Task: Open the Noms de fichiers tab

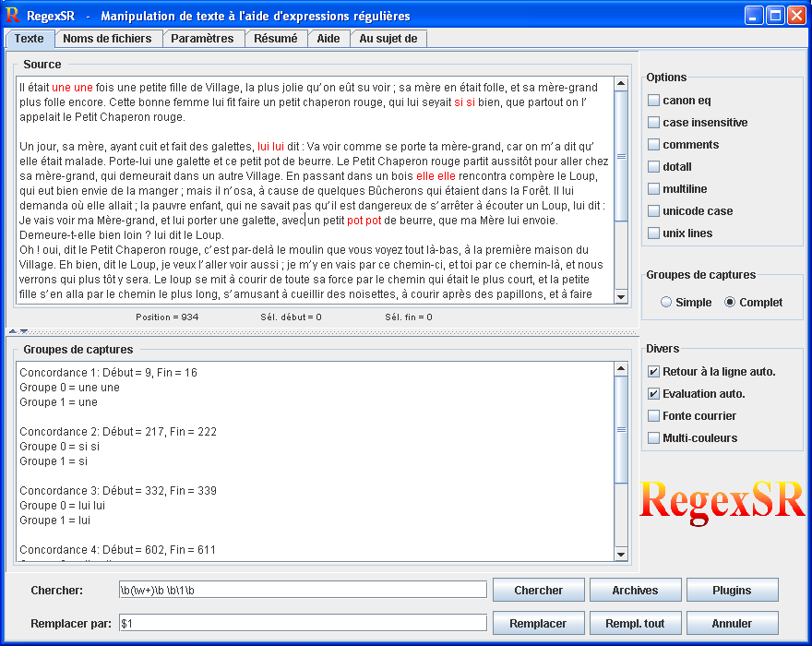Action: point(108,39)
